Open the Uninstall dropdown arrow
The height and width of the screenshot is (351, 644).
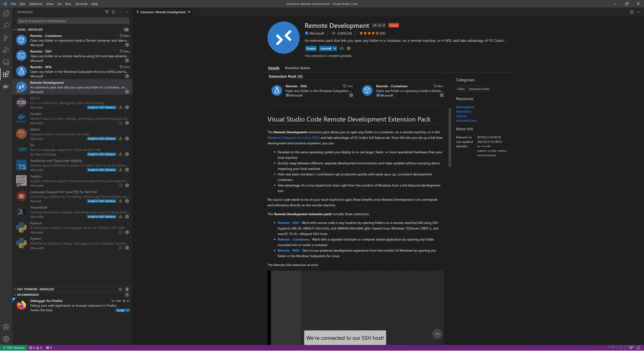[335, 49]
